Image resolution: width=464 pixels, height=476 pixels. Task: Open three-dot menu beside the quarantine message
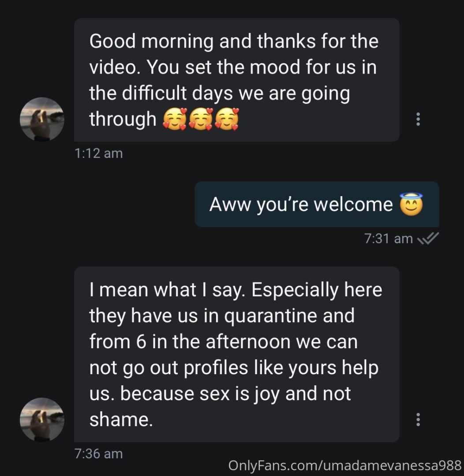click(418, 419)
